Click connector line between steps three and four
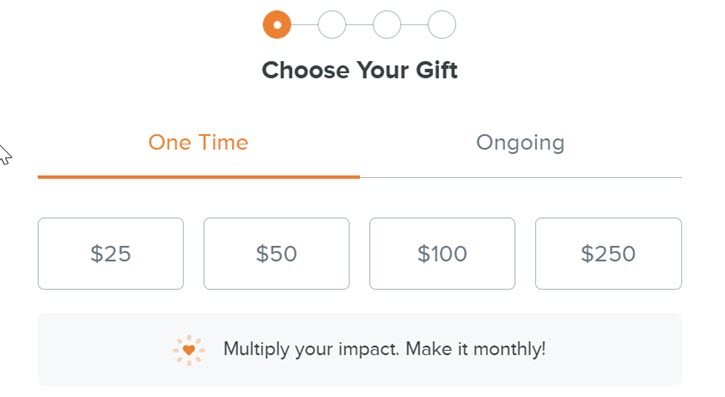 tap(414, 24)
